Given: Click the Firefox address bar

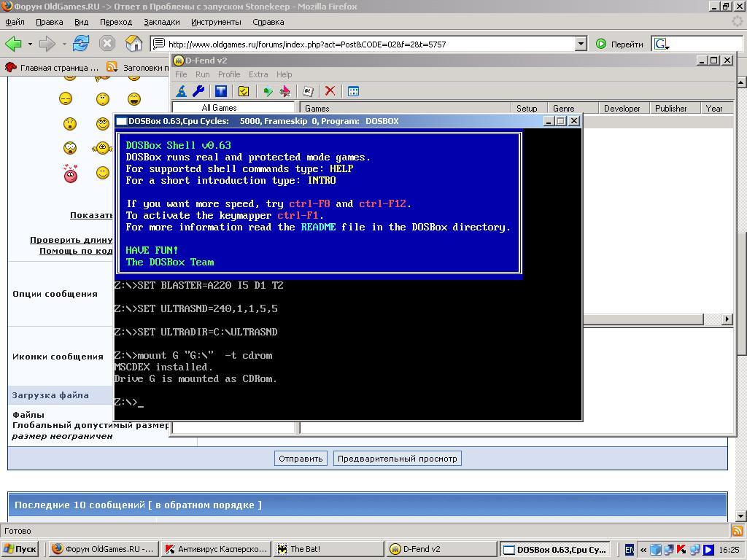Looking at the screenshot, I should point(369,44).
